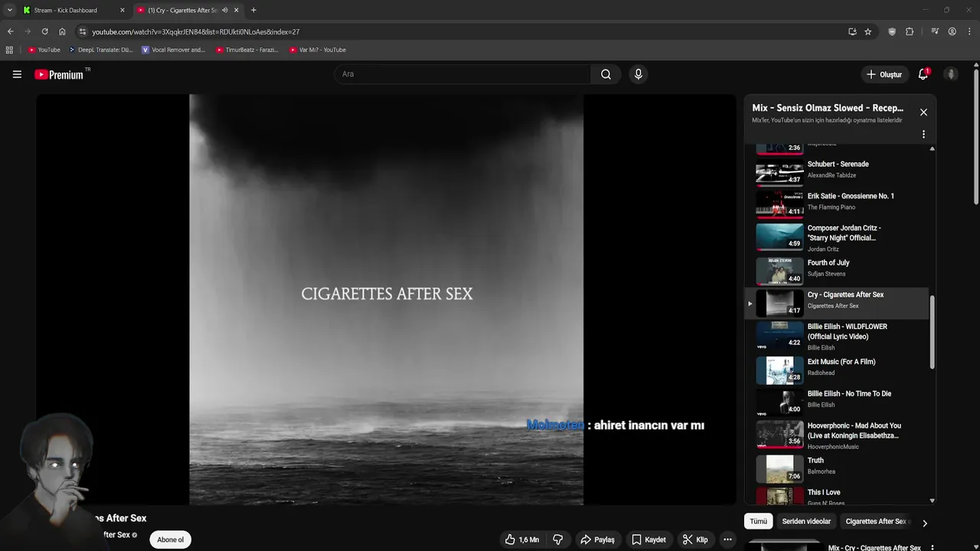Dislike the Cry video
This screenshot has width=980, height=551.
click(557, 540)
